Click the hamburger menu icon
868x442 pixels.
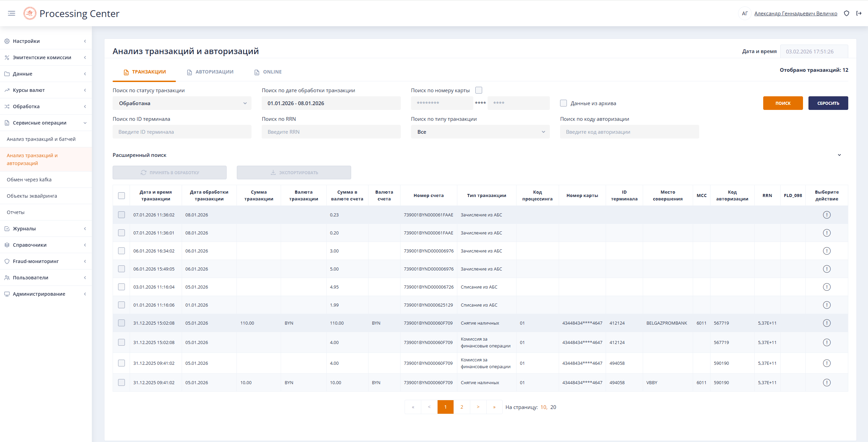point(12,13)
